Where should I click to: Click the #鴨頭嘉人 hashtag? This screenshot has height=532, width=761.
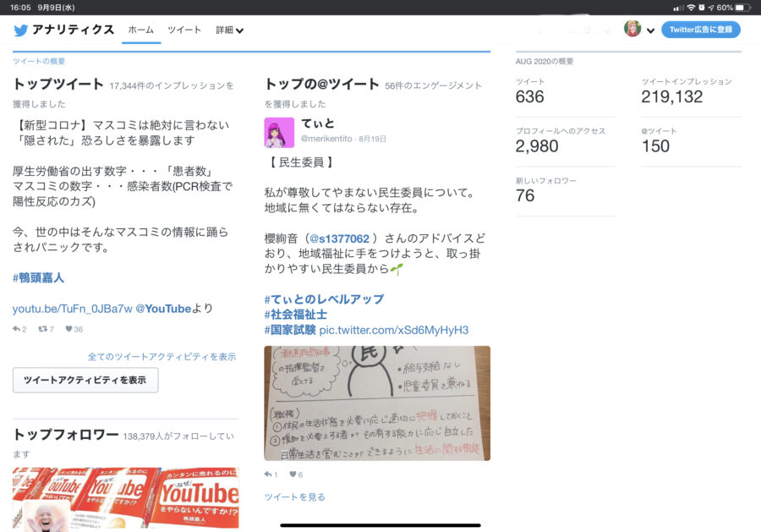tap(38, 278)
